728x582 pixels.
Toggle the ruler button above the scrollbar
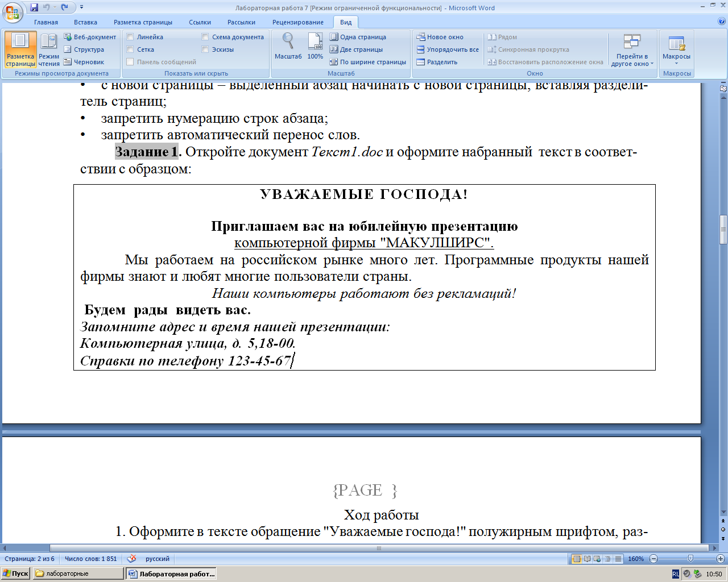723,89
